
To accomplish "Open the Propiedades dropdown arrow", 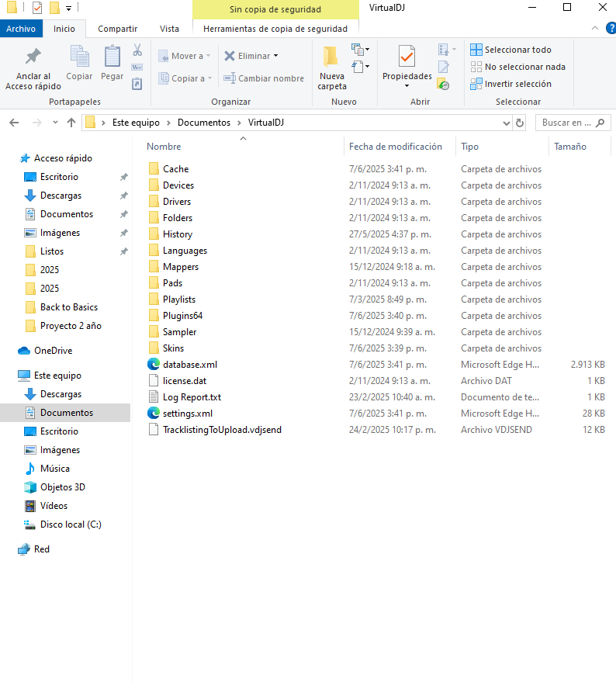I will [407, 85].
